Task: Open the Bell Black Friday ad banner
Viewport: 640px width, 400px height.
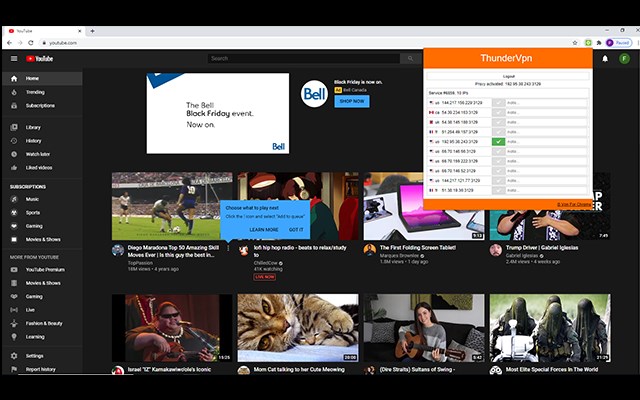Action: 218,113
